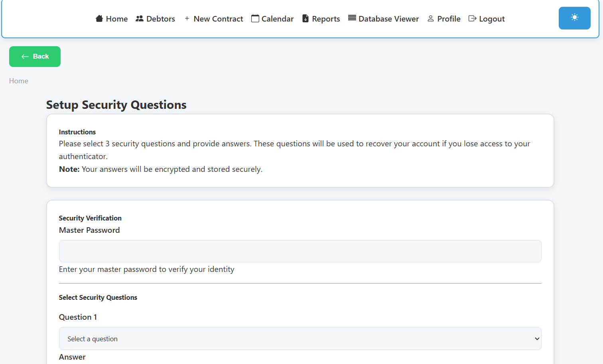Go to New Contract page
The width and height of the screenshot is (603, 364).
pyautogui.click(x=218, y=19)
